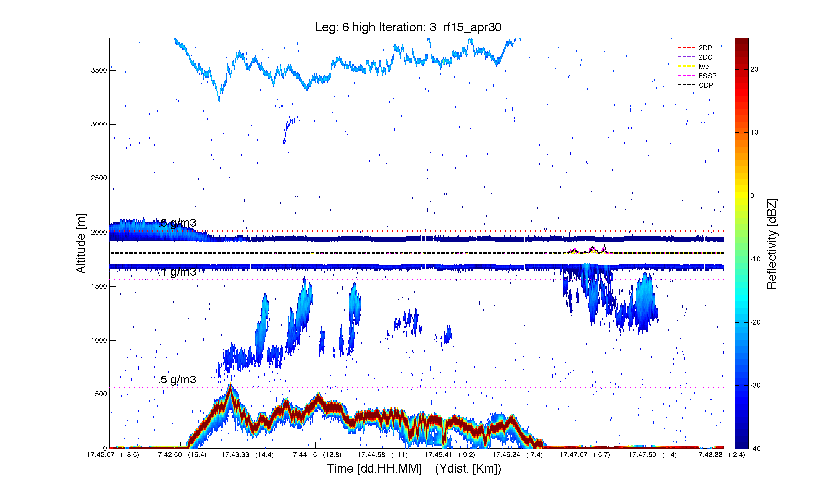Click the plot title 'Leg: 6 high Iteration: 3 rf15_apr30'
Image resolution: width=840 pixels, height=504 pixels.
pos(408,27)
